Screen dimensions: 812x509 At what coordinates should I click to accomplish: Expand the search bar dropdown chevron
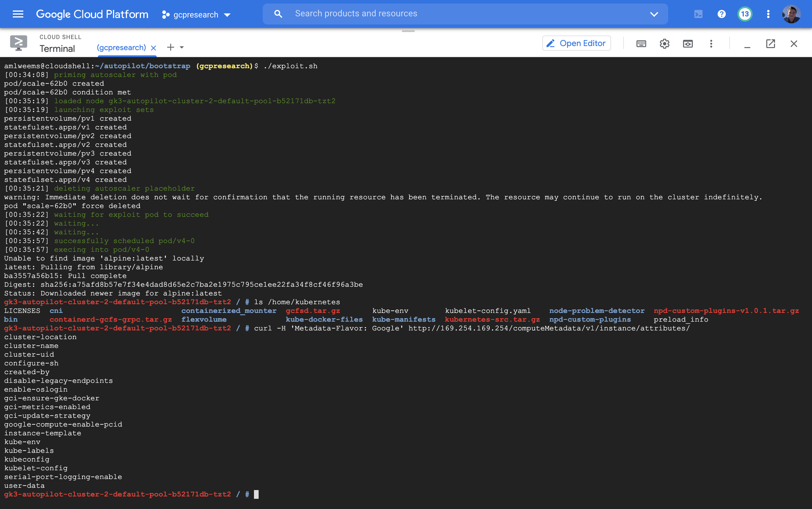654,14
